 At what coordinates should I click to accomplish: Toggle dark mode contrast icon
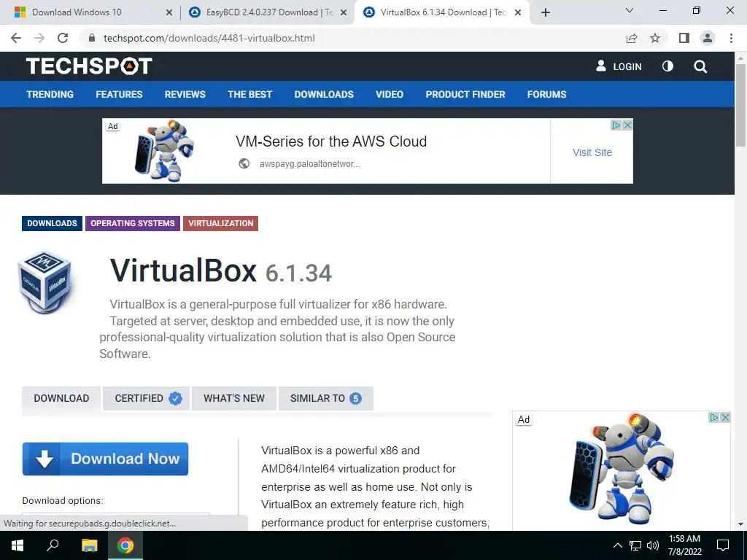click(x=668, y=66)
